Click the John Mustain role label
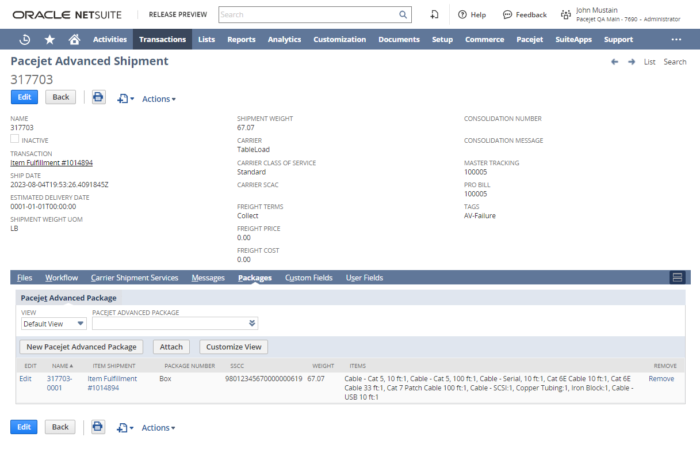Image resolution: width=700 pixels, height=452 pixels. coord(628,15)
